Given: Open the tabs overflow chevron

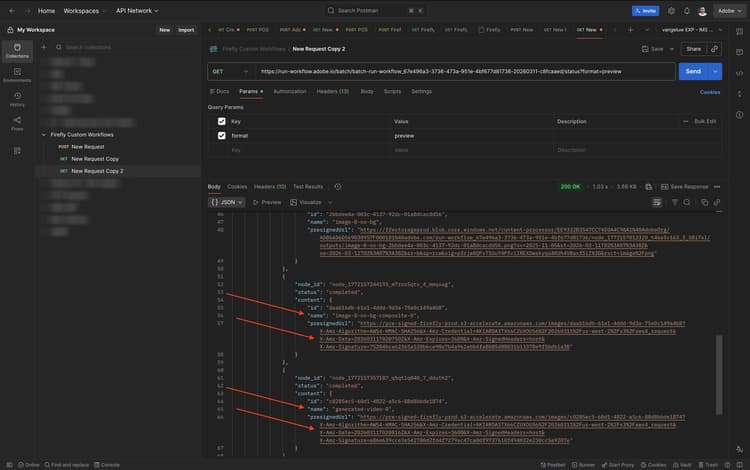Looking at the screenshot, I should 647,30.
